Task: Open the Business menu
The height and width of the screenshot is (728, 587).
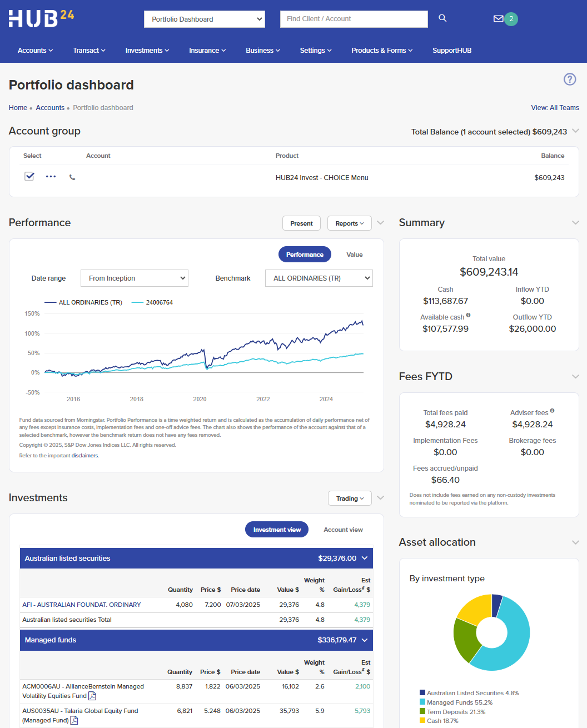Action: pyautogui.click(x=263, y=51)
